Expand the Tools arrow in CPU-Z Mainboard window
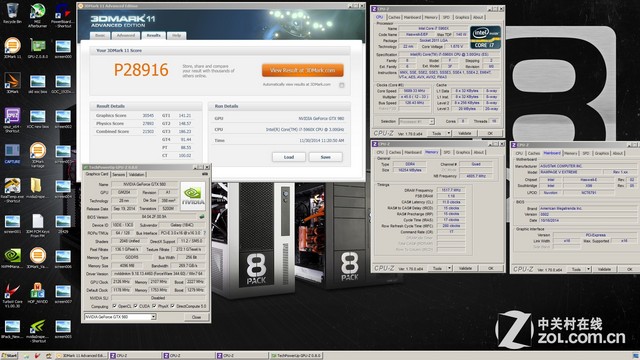640x360 pixels. click(588, 269)
